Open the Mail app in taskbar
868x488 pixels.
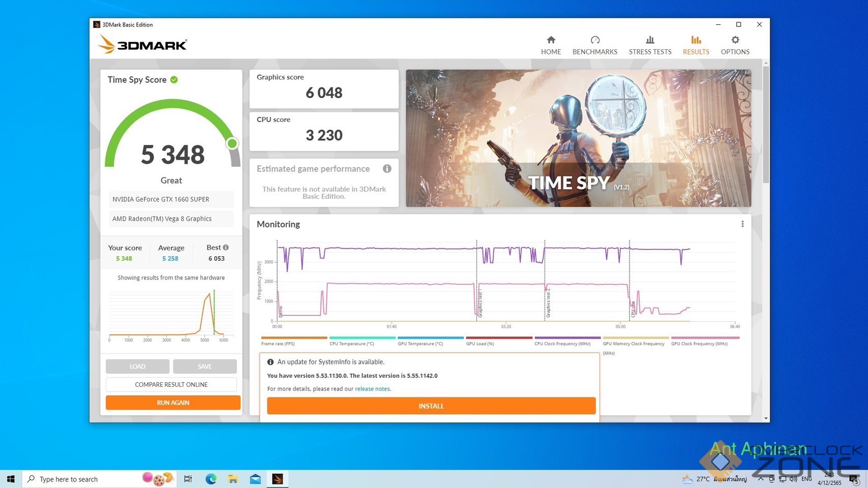255,479
